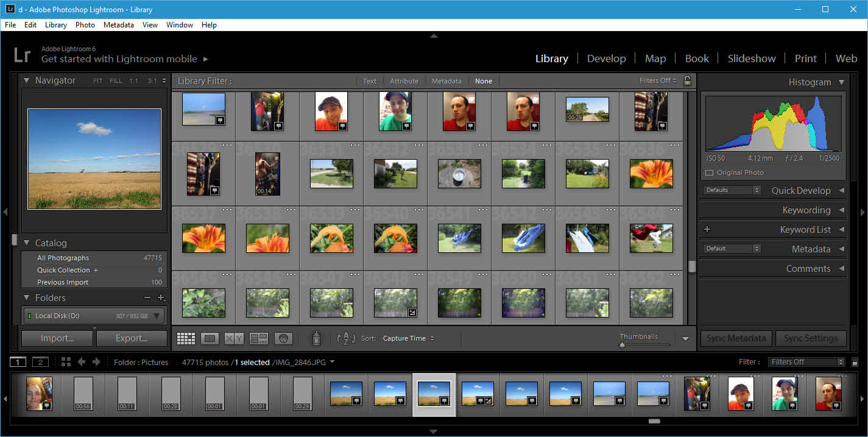Collapse the Catalog panel

click(26, 243)
